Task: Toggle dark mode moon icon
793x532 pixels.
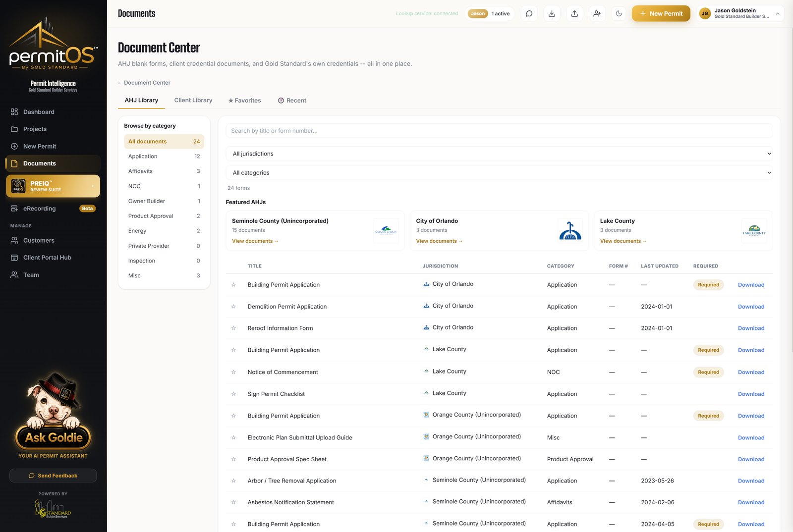Action: point(619,13)
